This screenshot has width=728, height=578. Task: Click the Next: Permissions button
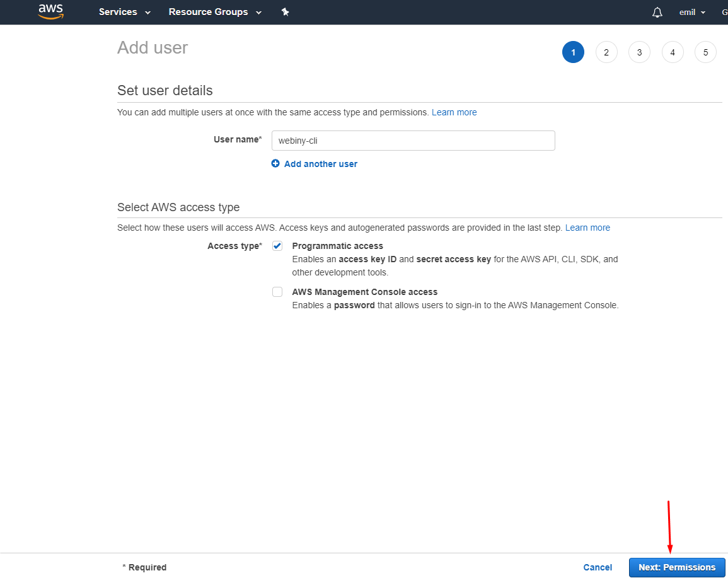(x=677, y=567)
